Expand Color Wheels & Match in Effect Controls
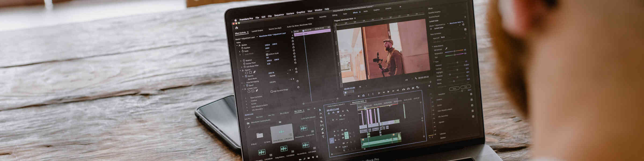 click(247, 107)
